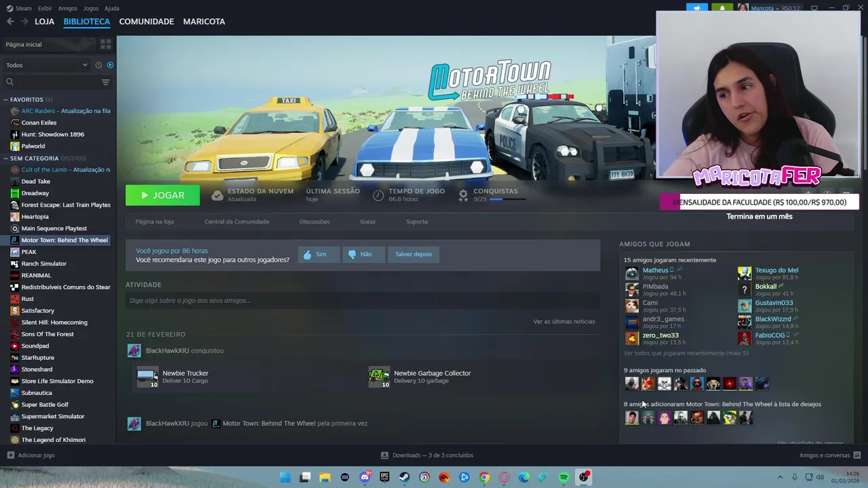This screenshot has height=488, width=868.
Task: Collapse the SEM CATEGORIA category
Action: [x=6, y=159]
